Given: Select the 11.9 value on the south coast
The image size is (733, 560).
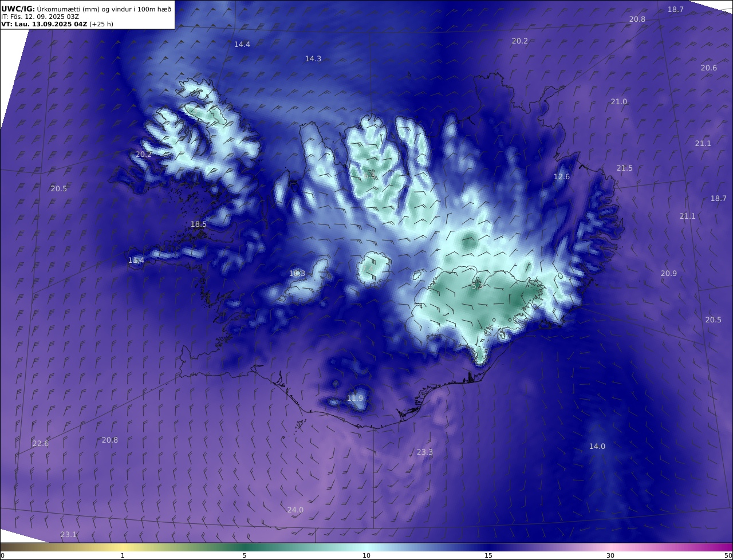Looking at the screenshot, I should click(355, 398).
